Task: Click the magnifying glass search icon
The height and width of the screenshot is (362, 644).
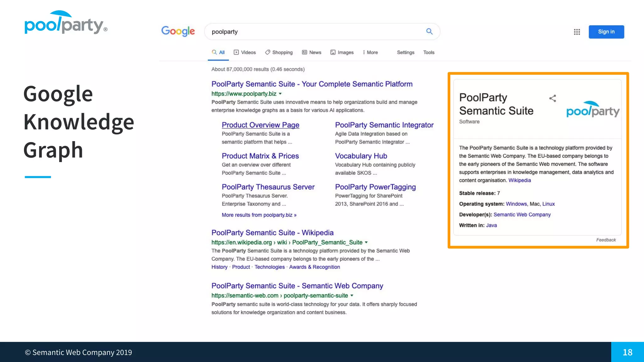Action: point(429,31)
